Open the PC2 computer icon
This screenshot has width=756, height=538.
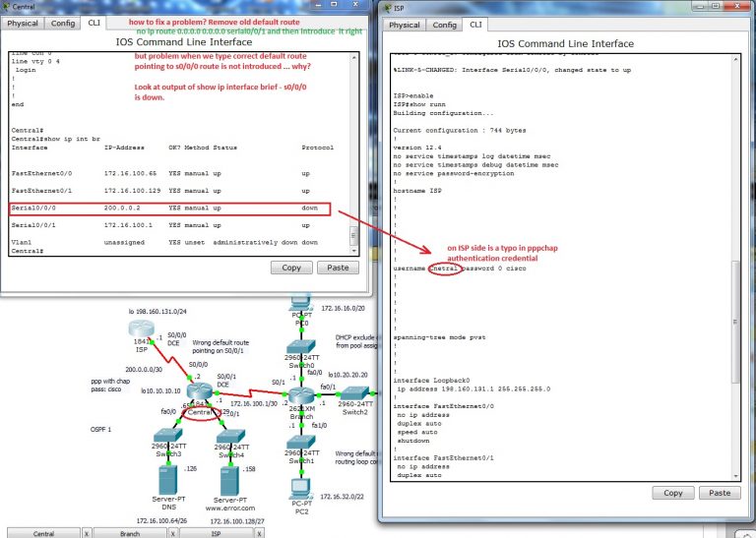pos(301,489)
